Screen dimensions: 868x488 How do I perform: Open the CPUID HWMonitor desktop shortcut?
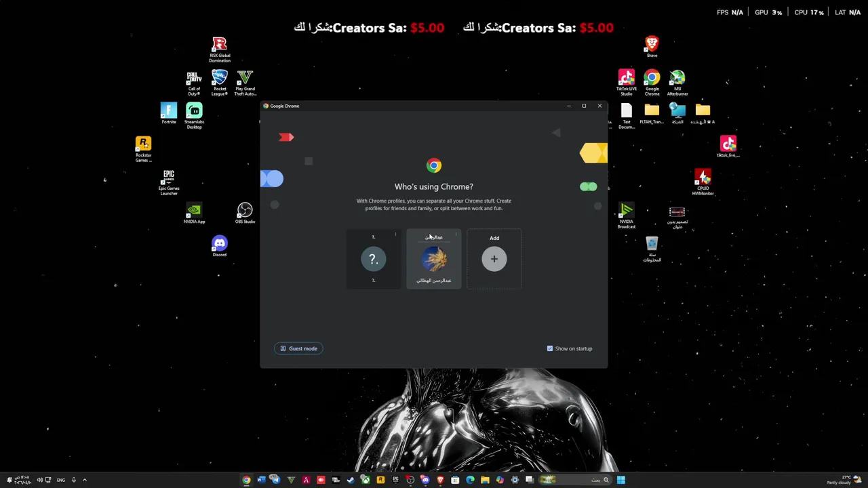click(x=703, y=182)
